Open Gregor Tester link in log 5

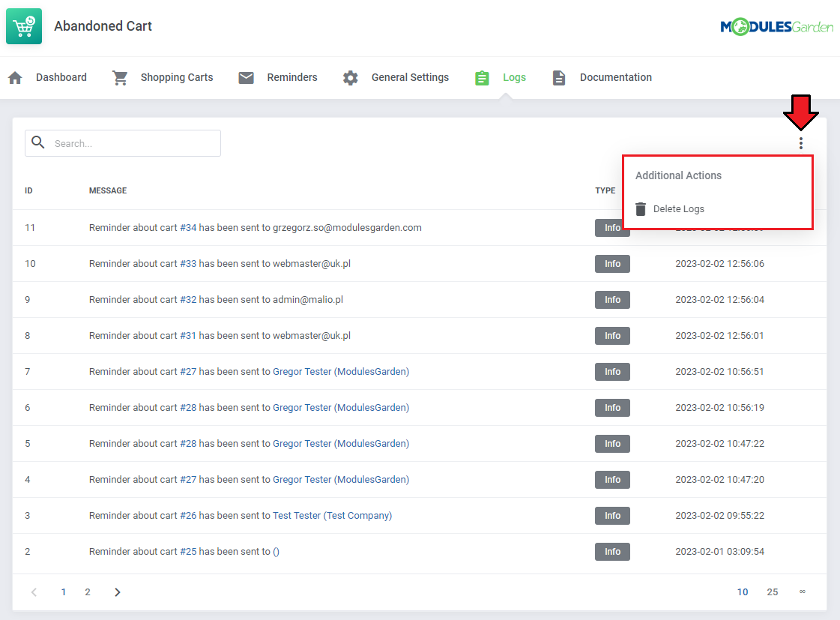point(341,443)
